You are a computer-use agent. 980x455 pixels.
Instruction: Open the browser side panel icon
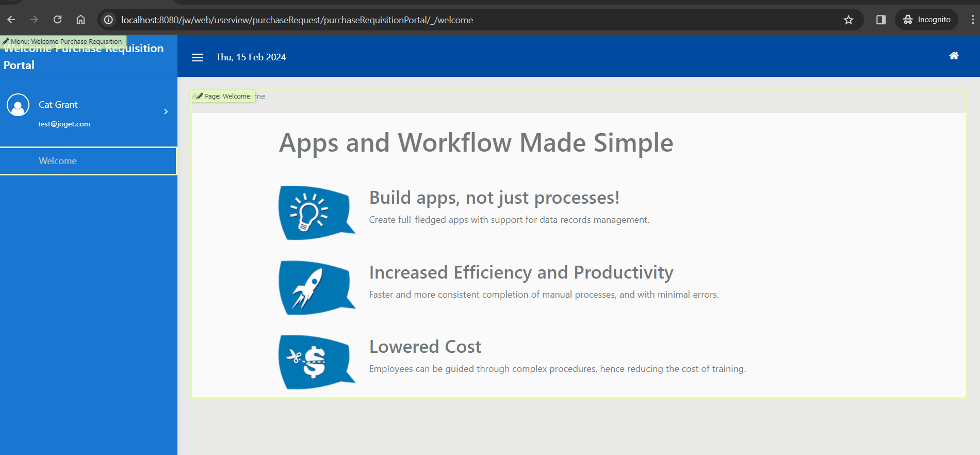pos(881,20)
